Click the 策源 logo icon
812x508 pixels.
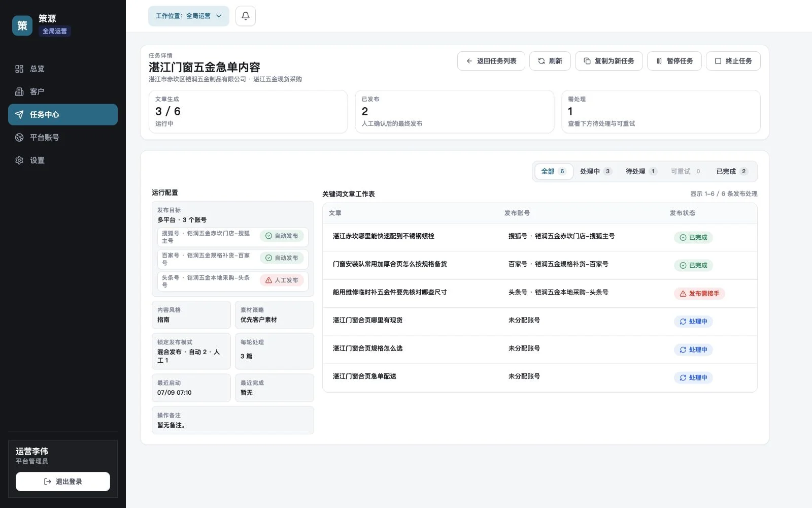coord(22,25)
